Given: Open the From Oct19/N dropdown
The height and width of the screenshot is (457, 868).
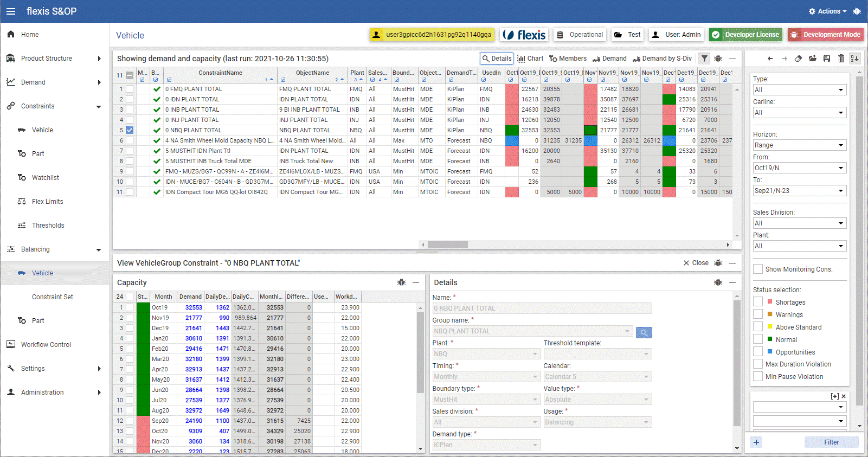Looking at the screenshot, I should (800, 168).
